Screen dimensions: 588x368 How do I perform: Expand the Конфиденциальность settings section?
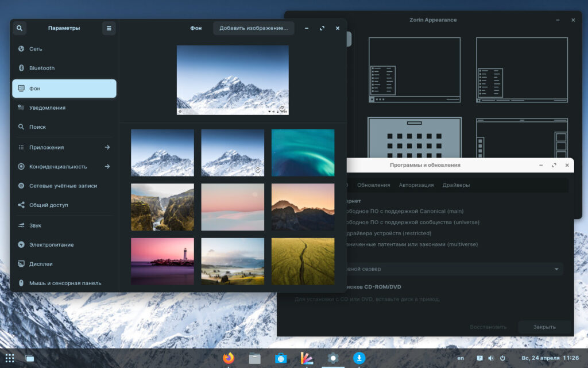tap(63, 167)
